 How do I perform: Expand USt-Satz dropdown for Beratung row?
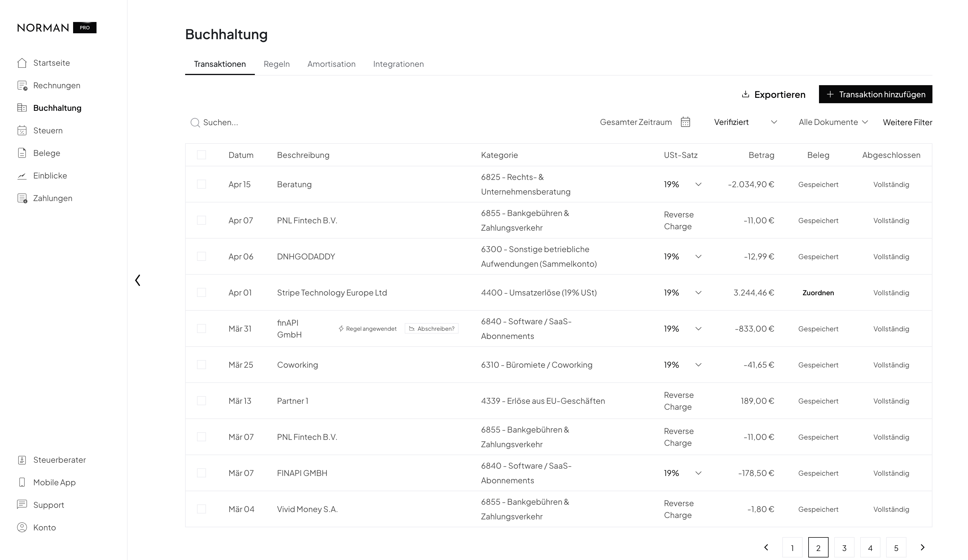click(698, 185)
